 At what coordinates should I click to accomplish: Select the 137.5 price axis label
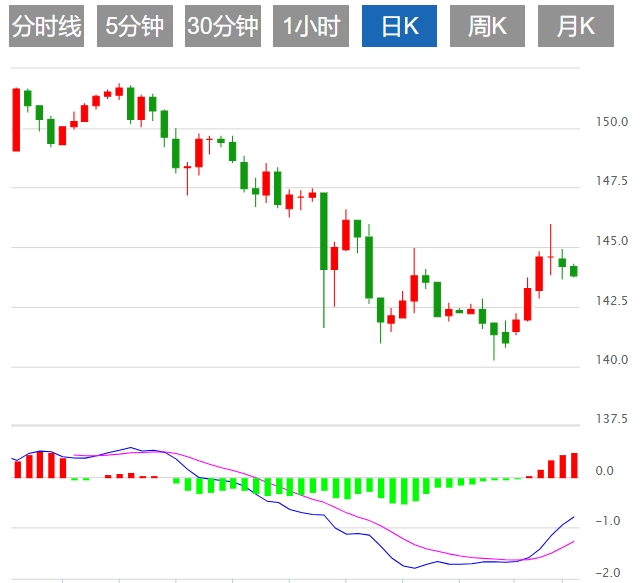click(x=611, y=419)
